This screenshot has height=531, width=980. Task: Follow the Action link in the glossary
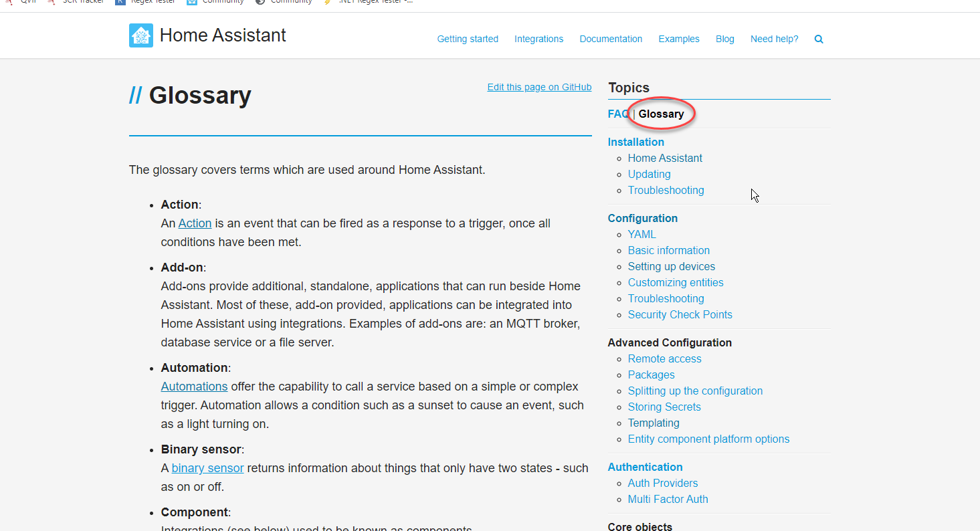[195, 223]
